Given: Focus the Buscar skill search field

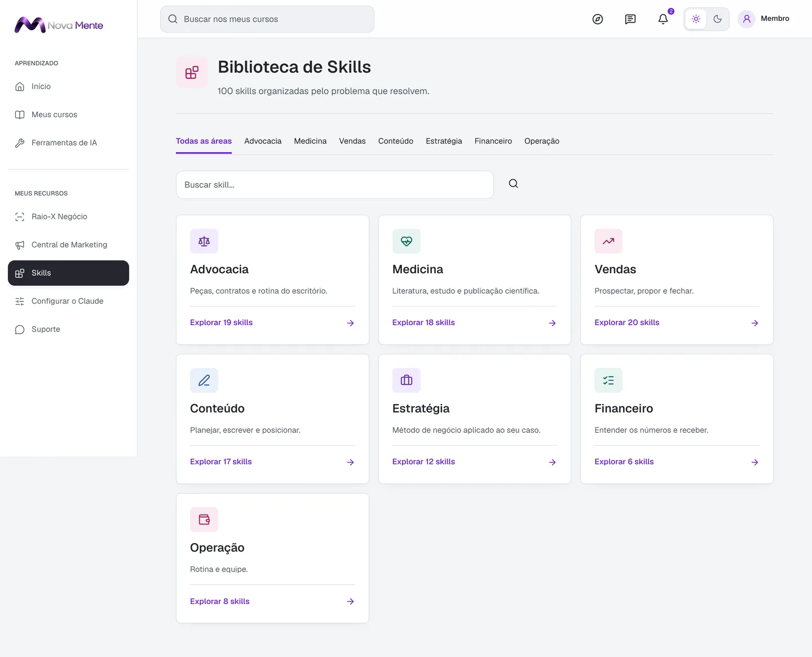Looking at the screenshot, I should coord(335,185).
